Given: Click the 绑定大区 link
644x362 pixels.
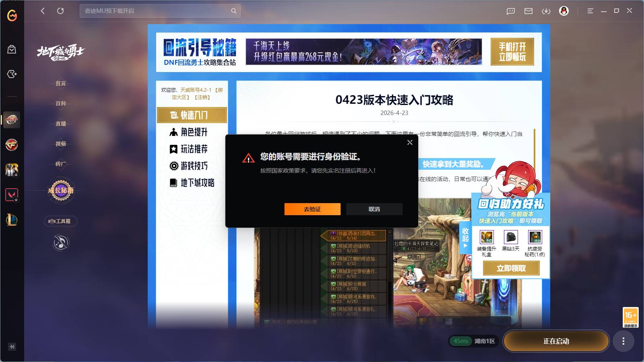Looking at the screenshot, I should (197, 94).
